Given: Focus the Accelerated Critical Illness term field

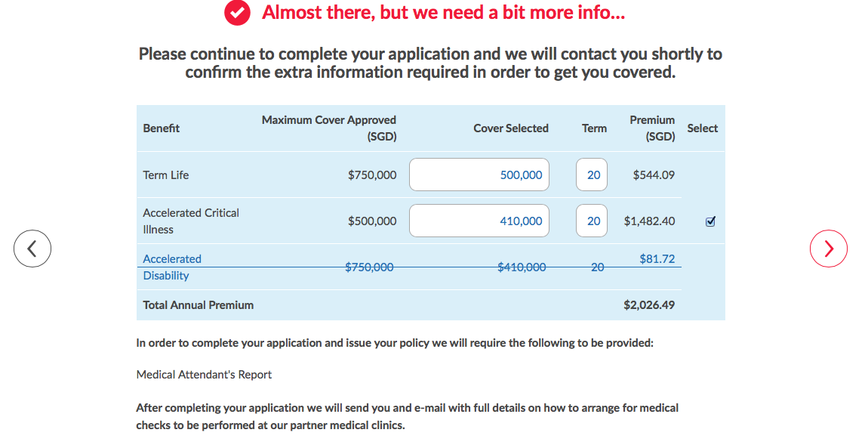Looking at the screenshot, I should pos(592,221).
